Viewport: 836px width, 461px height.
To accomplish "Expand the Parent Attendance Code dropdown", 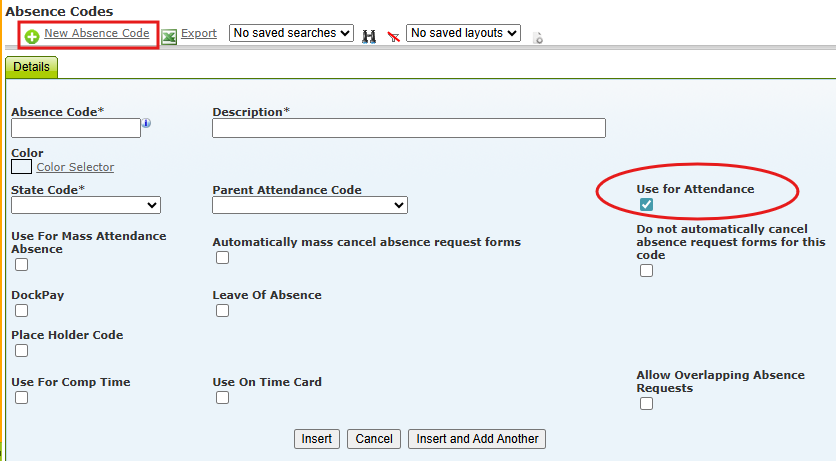I will 310,205.
